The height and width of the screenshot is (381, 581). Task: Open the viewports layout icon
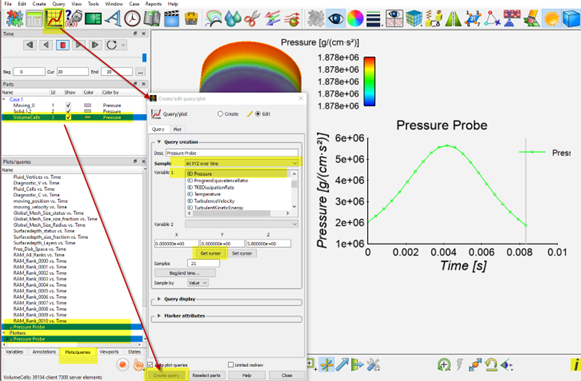point(93,19)
